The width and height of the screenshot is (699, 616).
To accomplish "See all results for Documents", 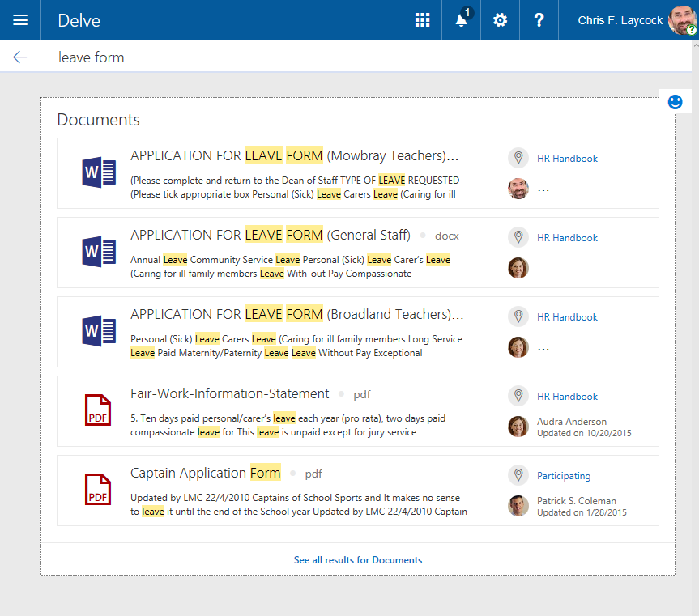I will coord(357,560).
